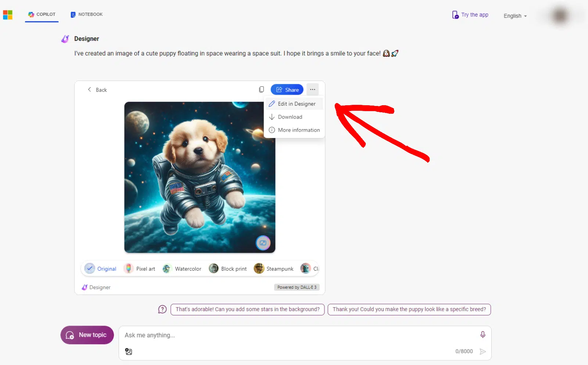Choose the specific breed suggestion
This screenshot has width=588, height=365.
pyautogui.click(x=409, y=309)
